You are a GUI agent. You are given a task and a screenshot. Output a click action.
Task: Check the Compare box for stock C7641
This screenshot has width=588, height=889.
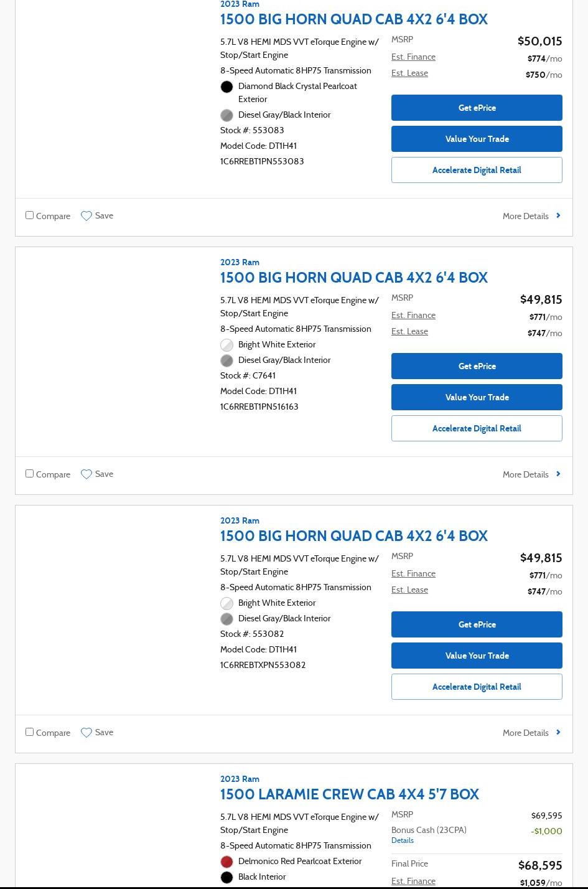[29, 474]
